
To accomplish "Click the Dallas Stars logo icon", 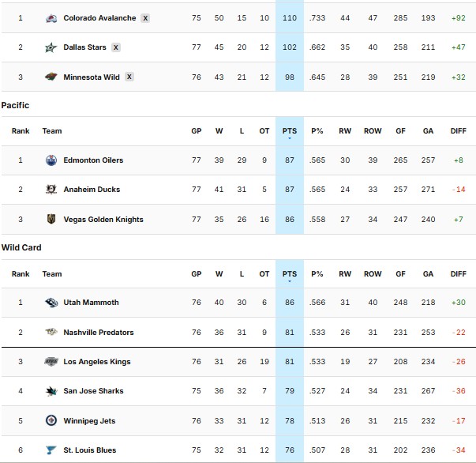I will point(51,47).
